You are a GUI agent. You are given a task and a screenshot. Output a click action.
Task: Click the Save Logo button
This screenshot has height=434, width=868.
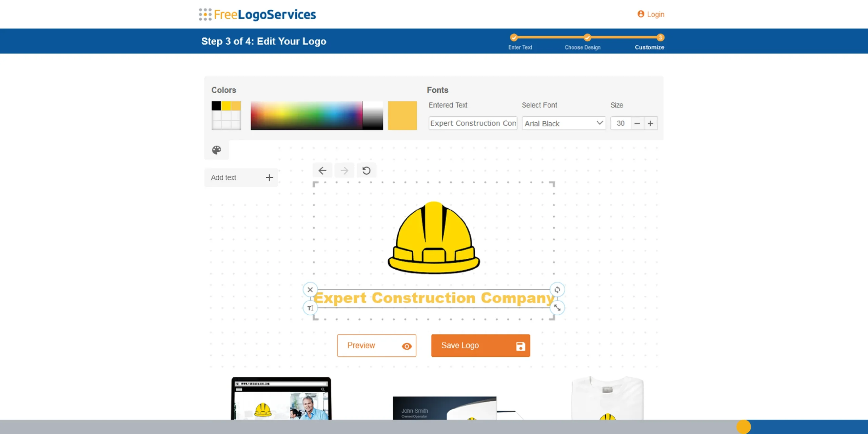tap(480, 346)
